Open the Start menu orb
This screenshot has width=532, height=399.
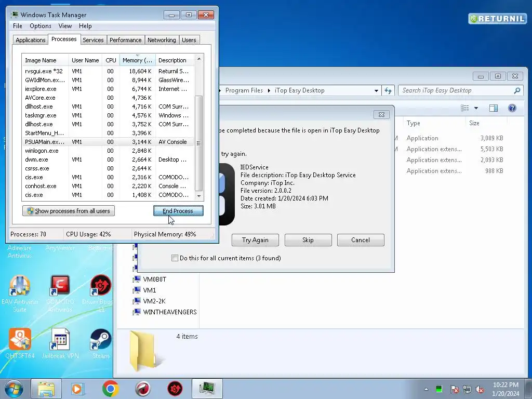(14, 389)
